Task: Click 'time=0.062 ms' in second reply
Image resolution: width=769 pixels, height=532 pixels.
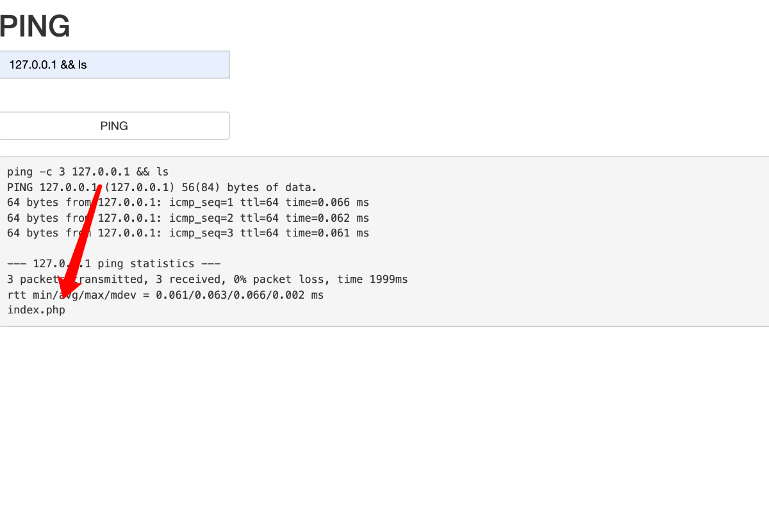Action: coord(327,218)
